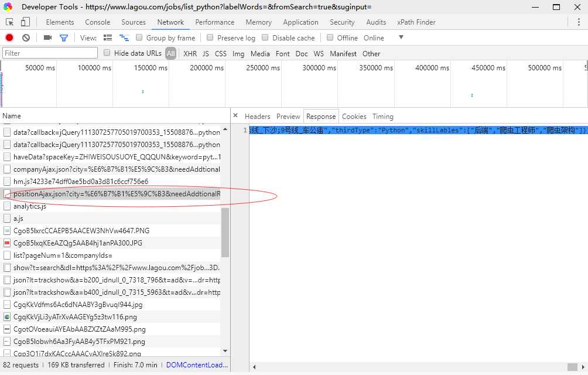Show the waterfall overview icon
The image size is (588, 375).
pos(124,37)
